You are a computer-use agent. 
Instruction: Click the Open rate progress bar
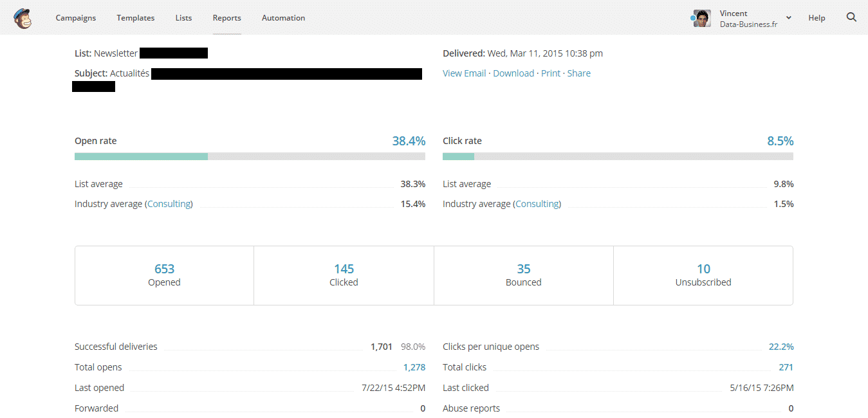click(250, 156)
